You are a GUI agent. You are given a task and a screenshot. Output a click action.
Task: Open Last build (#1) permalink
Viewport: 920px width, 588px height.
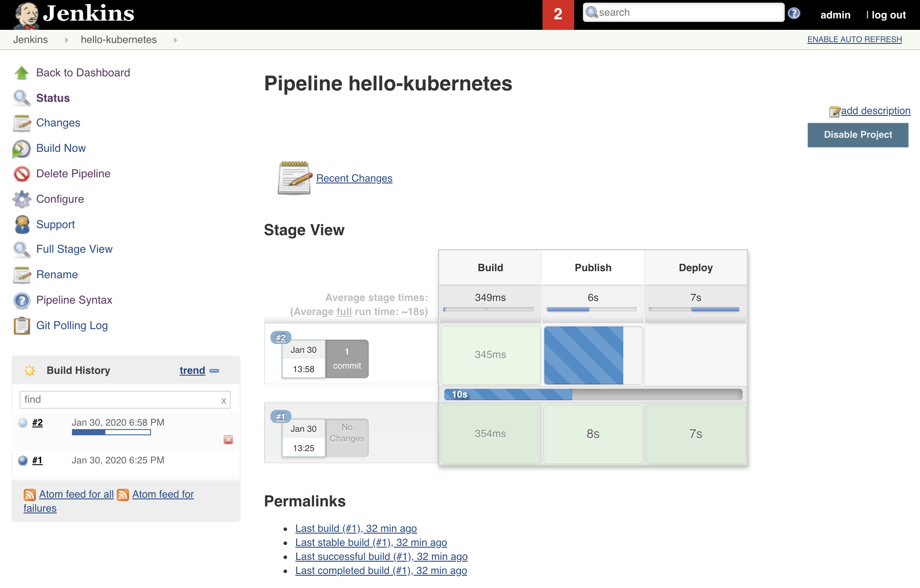tap(356, 528)
